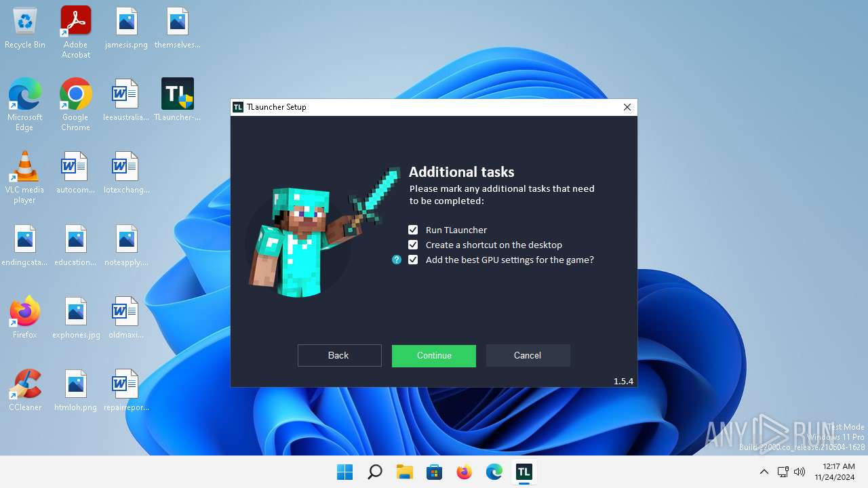Go back with the Back button
This screenshot has height=488, width=868.
tap(339, 355)
